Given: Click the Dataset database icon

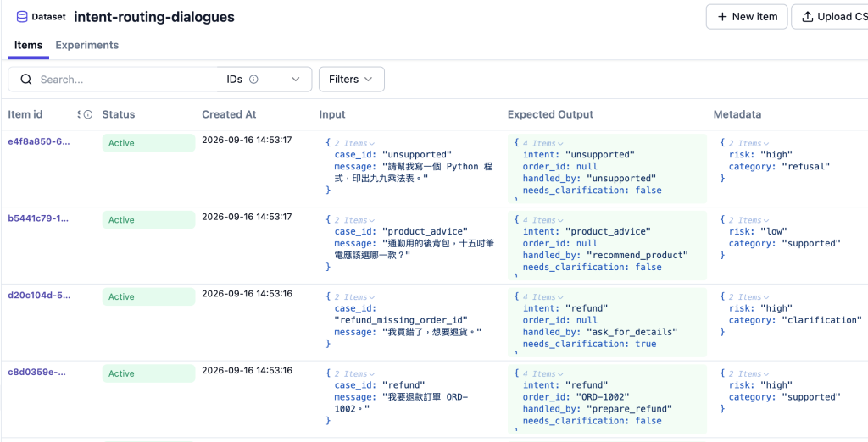Looking at the screenshot, I should pyautogui.click(x=22, y=17).
